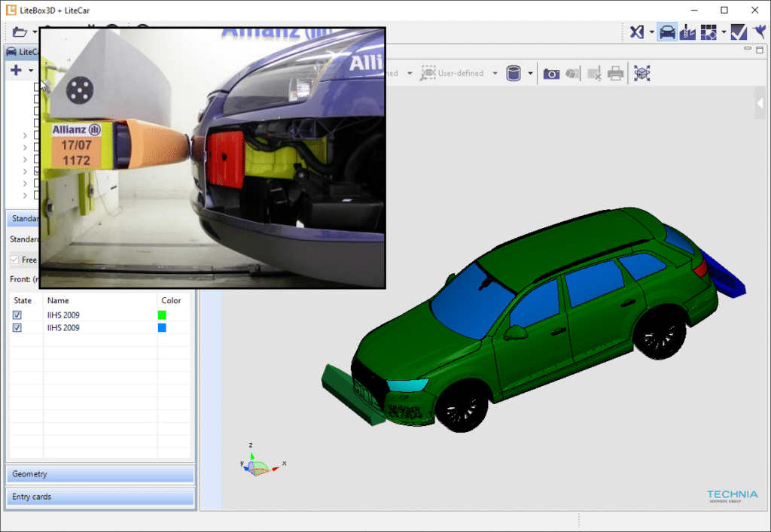The width and height of the screenshot is (771, 532).
Task: Click the Allianz crash test photo overlay
Action: tap(212, 158)
